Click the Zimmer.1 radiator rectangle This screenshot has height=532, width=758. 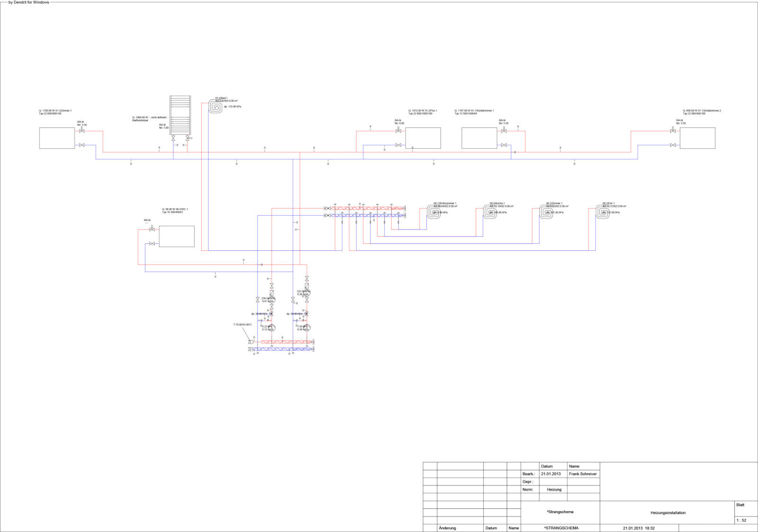57,138
